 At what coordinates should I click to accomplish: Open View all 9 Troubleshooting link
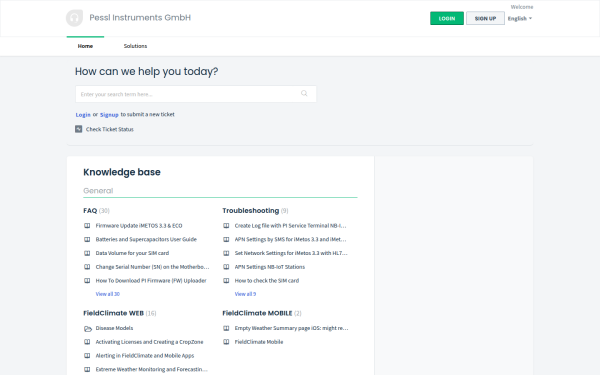tap(245, 294)
